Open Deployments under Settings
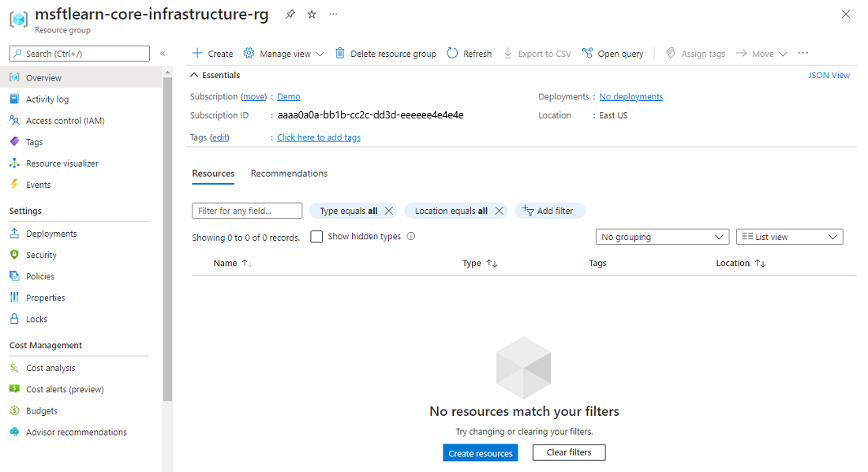The image size is (868, 472). point(51,234)
